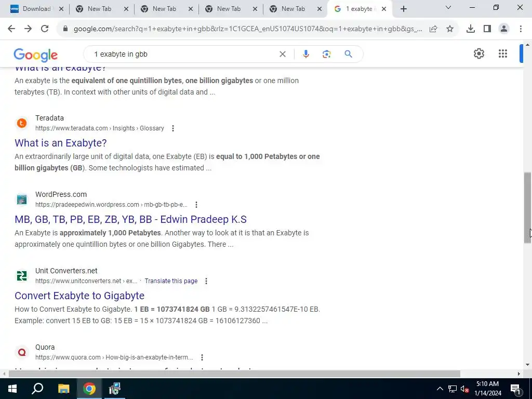Toggle the Chrome side panel
Viewport: 532px width, 399px height.
coord(487,29)
